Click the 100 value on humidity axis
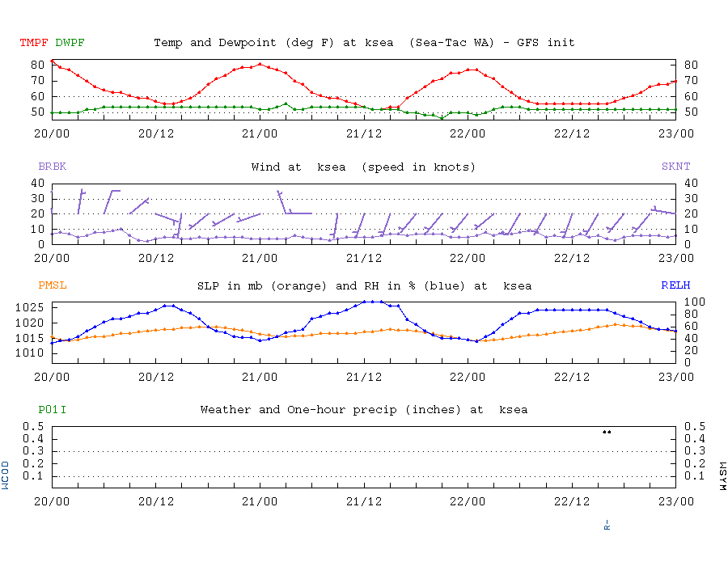This screenshot has height=566, width=728. [x=695, y=302]
